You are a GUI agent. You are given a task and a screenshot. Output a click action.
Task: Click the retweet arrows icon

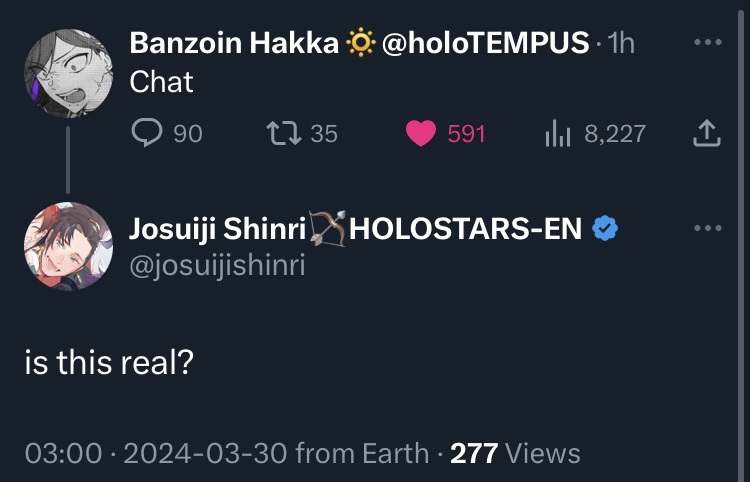[x=285, y=133]
